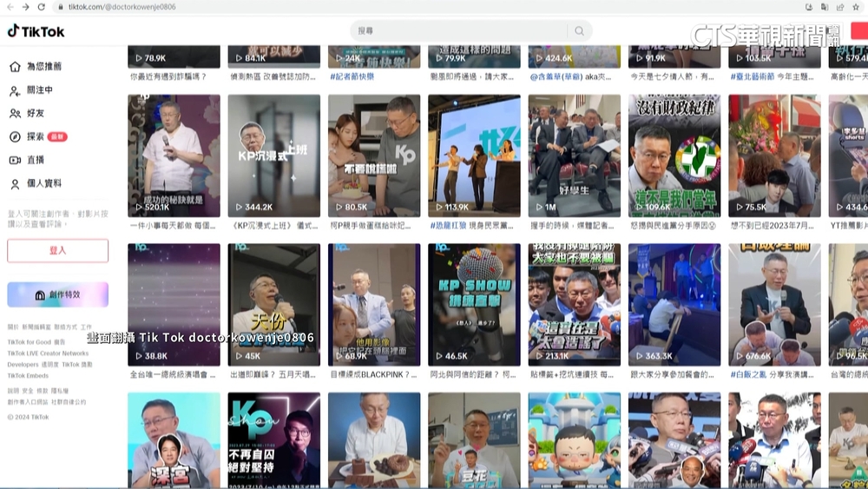The width and height of the screenshot is (868, 489).
Task: Open the #記者節快樂 hashtag link
Action: 352,76
